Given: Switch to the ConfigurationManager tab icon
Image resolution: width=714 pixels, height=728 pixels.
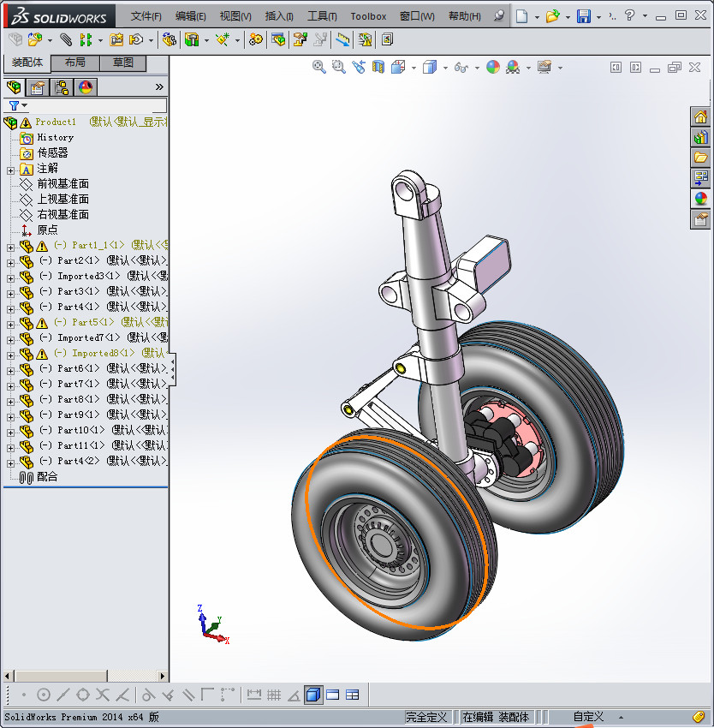Looking at the screenshot, I should (62, 87).
